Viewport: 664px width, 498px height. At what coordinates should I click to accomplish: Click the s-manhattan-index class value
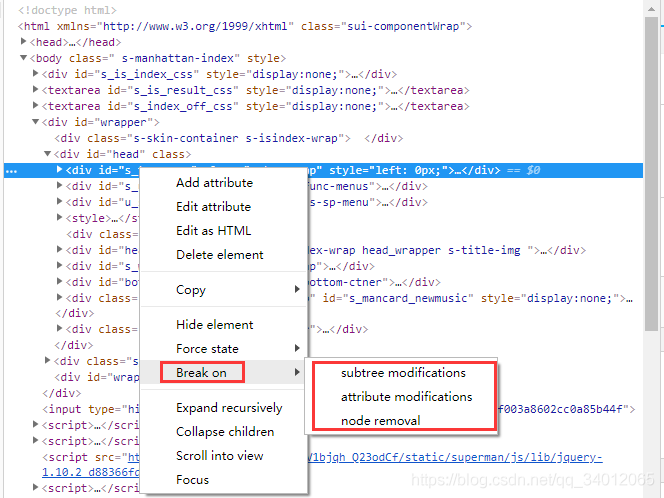(x=178, y=58)
